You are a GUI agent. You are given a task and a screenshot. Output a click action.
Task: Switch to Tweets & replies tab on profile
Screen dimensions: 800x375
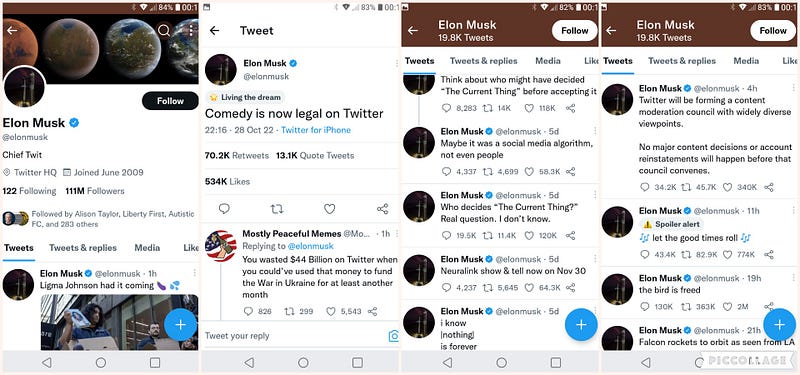pyautogui.click(x=83, y=248)
